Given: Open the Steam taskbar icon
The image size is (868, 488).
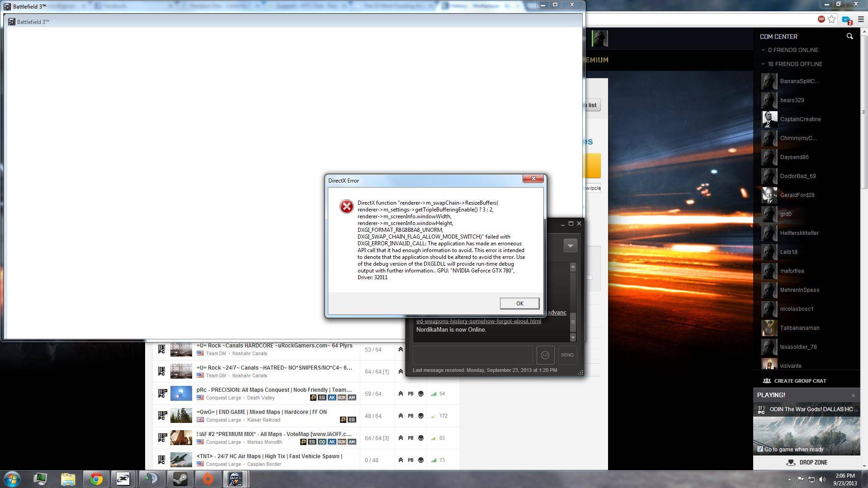Looking at the screenshot, I should pyautogui.click(x=180, y=479).
